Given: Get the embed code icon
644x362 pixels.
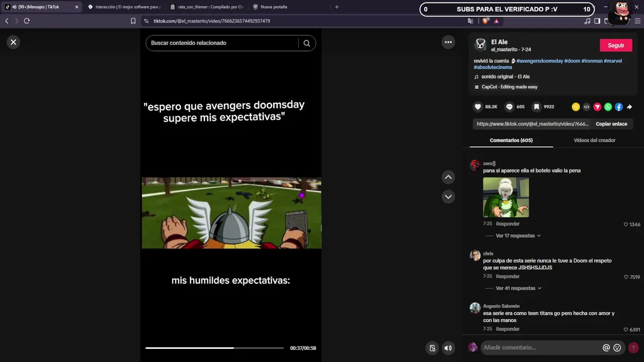Looking at the screenshot, I should coord(587,107).
